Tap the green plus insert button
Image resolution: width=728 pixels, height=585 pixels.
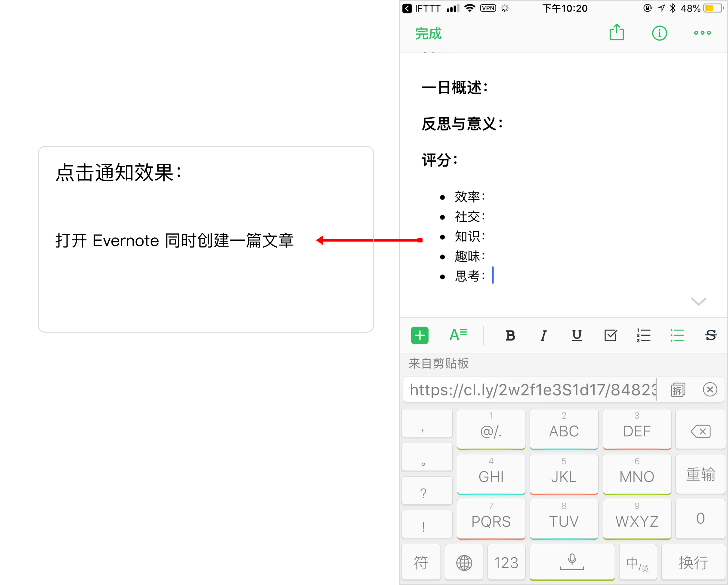point(419,335)
